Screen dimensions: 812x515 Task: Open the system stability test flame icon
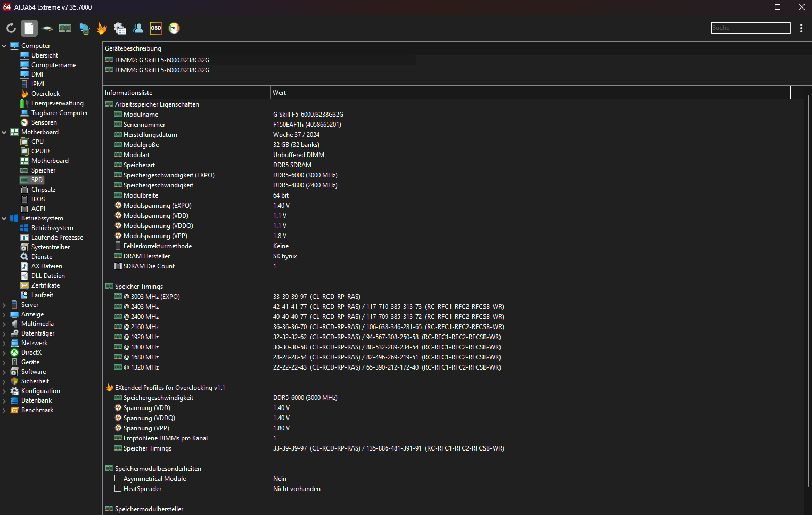point(102,28)
